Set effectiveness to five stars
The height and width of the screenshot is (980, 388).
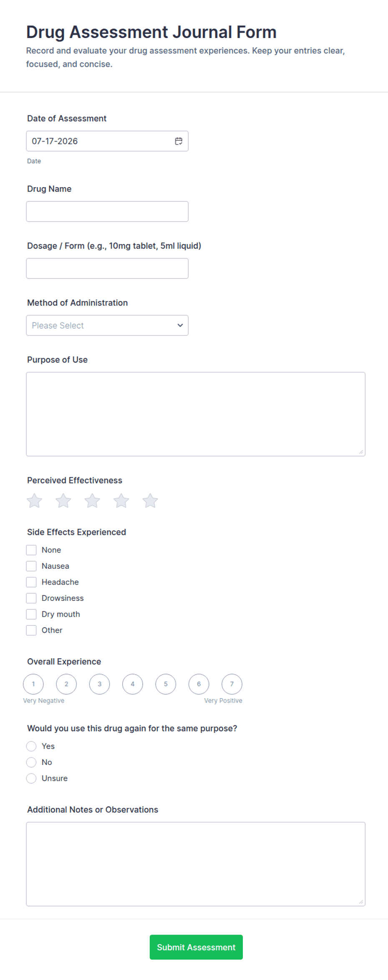(150, 501)
